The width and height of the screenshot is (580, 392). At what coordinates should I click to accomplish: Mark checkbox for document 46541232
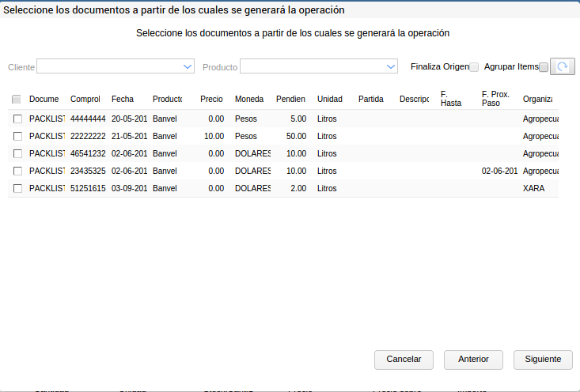17,153
